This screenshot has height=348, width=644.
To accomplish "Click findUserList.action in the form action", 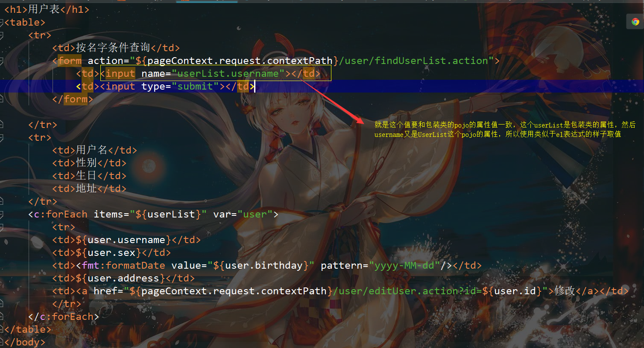I will pyautogui.click(x=431, y=61).
